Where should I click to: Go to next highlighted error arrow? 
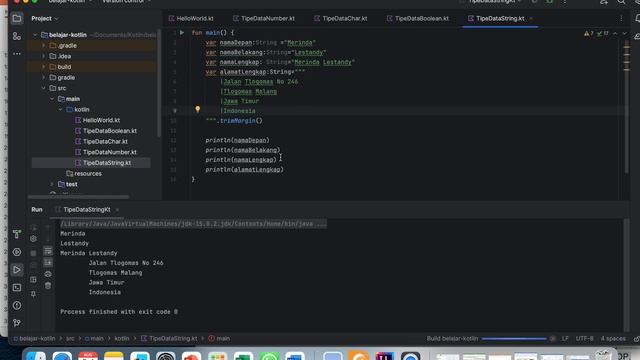tap(624, 33)
